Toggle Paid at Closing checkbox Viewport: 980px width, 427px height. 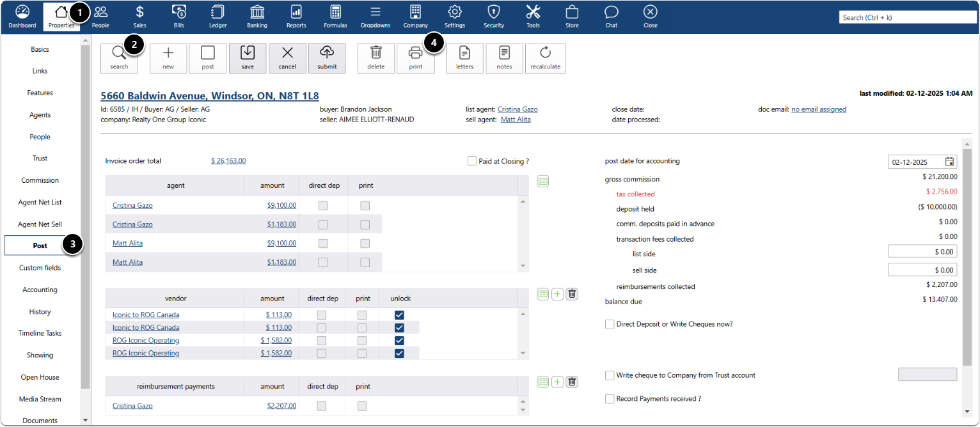tap(472, 161)
